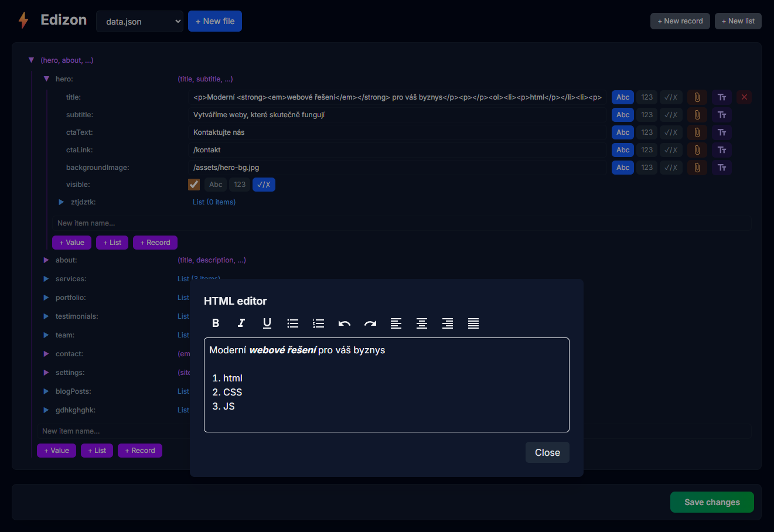Expand the contact record
774x532 pixels.
click(x=46, y=353)
